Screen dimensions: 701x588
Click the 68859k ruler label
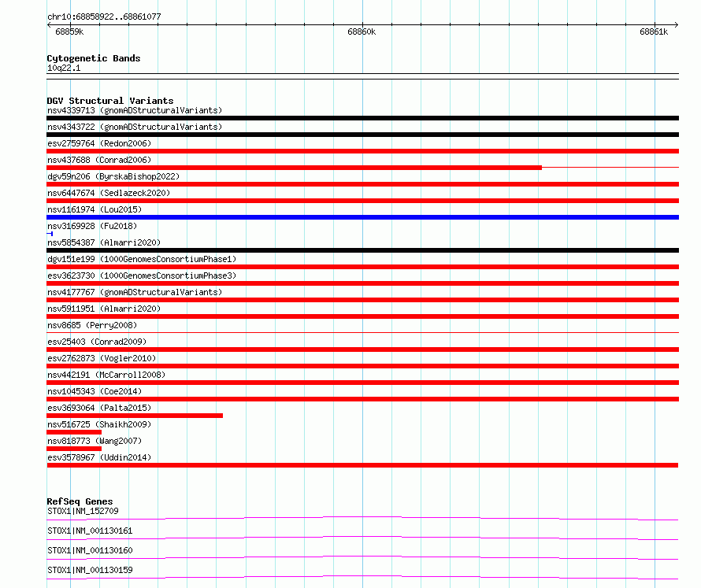69,31
